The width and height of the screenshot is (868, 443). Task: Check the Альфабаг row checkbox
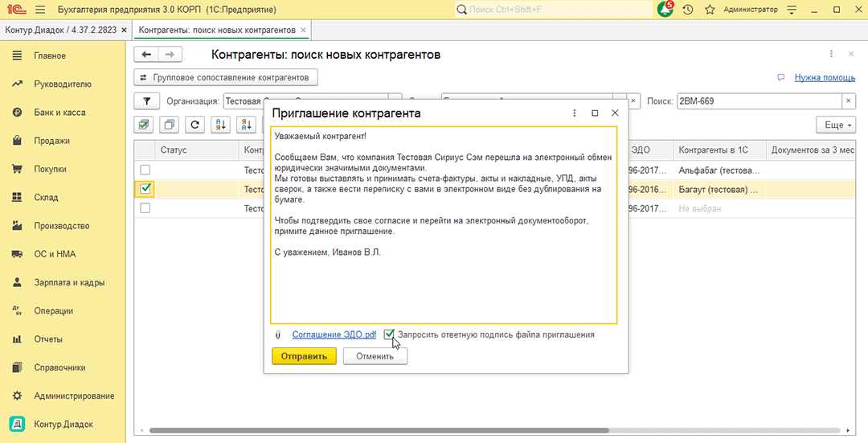tap(145, 170)
